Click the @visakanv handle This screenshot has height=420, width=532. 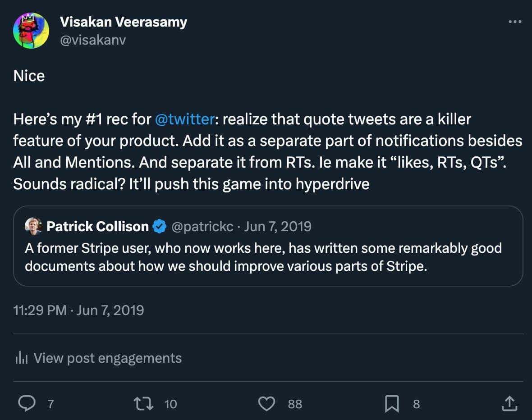point(92,40)
